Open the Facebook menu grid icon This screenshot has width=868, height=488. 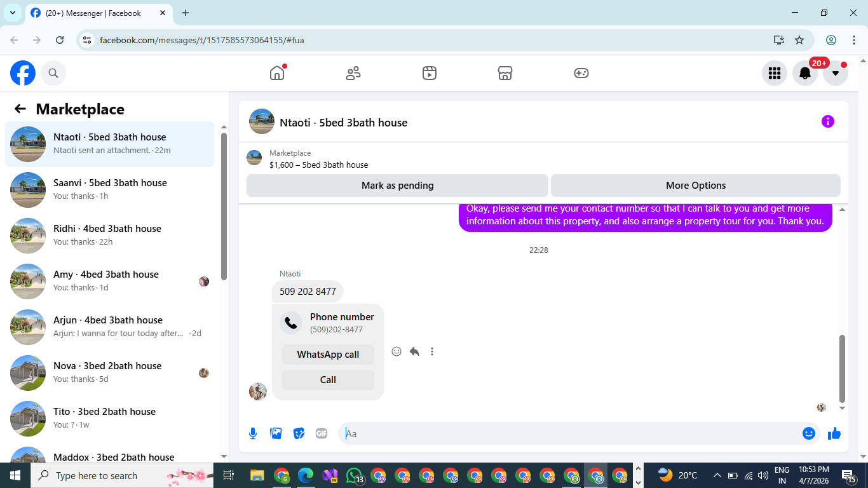[x=774, y=73]
